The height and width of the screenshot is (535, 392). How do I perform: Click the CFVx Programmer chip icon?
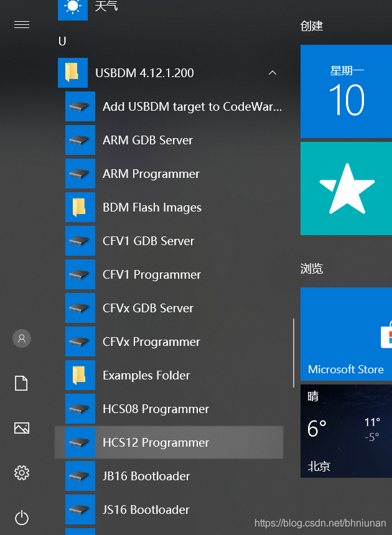[80, 342]
